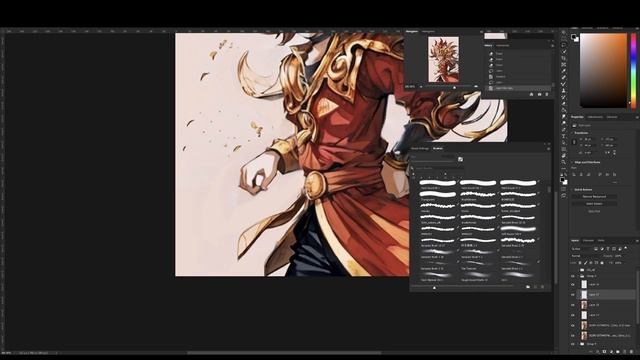
Task: Pick a hue on the vertical spectrum bar
Action: pos(633,70)
